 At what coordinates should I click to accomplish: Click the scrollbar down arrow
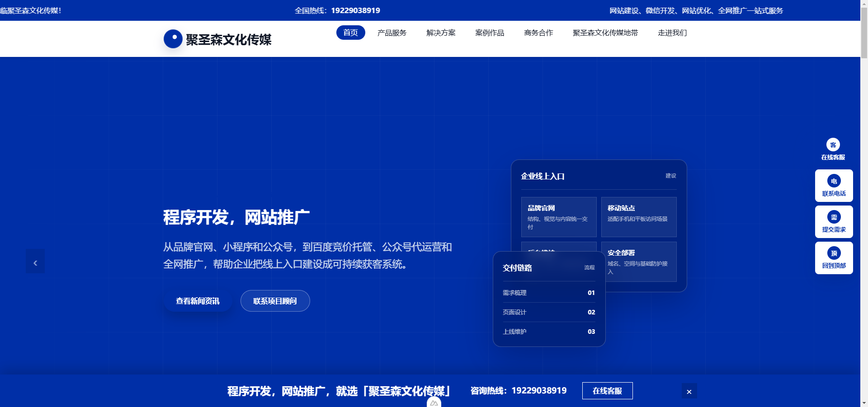[864, 403]
